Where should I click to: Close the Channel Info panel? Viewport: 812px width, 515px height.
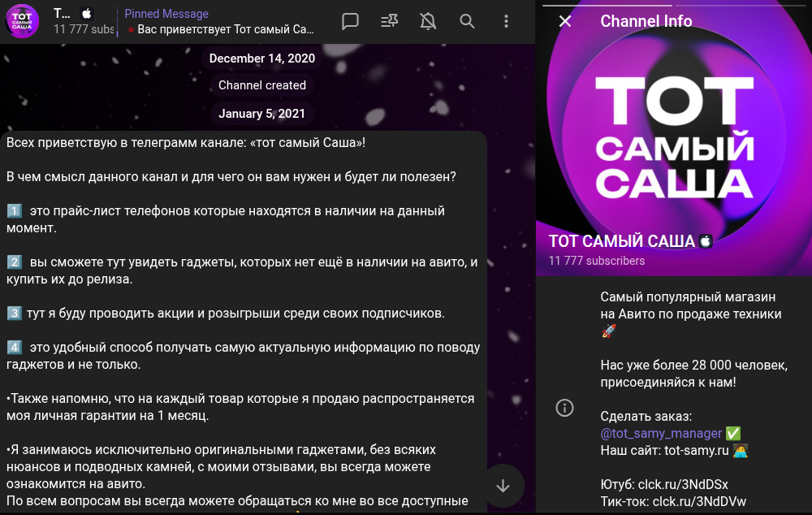point(565,21)
